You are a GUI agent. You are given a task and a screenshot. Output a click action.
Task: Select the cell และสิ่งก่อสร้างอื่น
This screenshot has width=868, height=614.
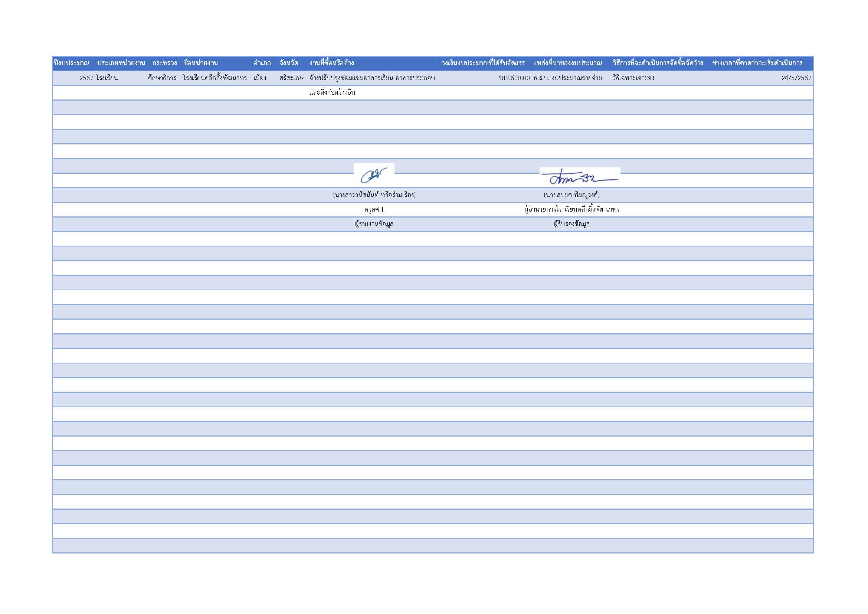[332, 92]
